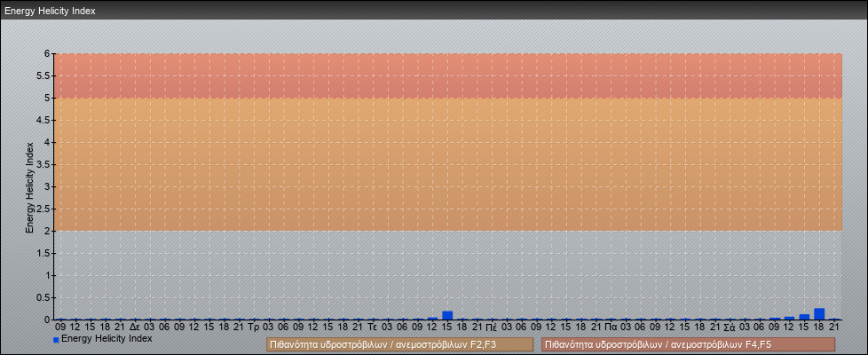
Task: Click the y-axis value 5
Action: coord(48,98)
